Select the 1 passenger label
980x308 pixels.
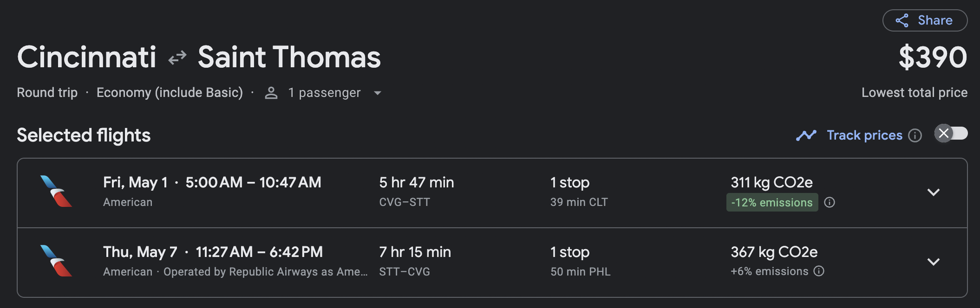point(324,93)
